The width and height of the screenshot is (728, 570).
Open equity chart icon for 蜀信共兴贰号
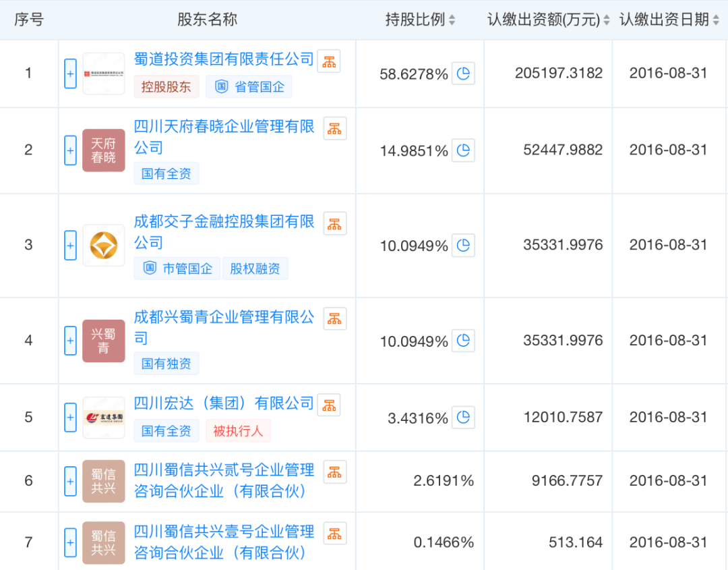335,472
